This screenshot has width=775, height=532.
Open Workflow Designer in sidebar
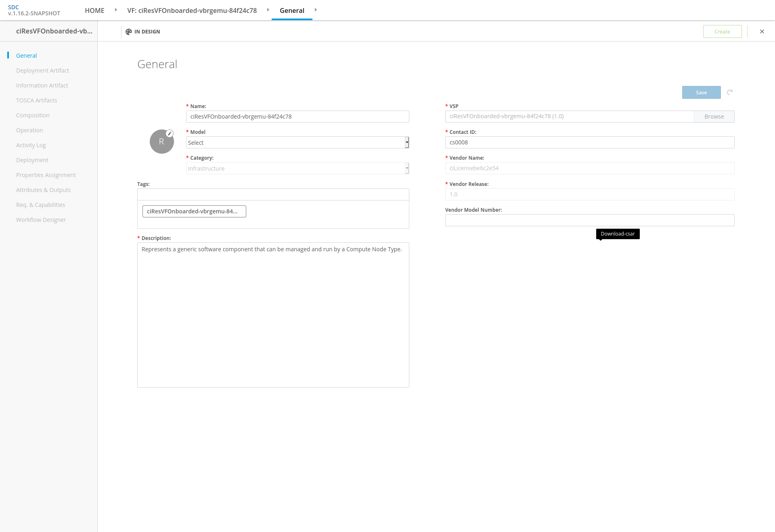41,220
